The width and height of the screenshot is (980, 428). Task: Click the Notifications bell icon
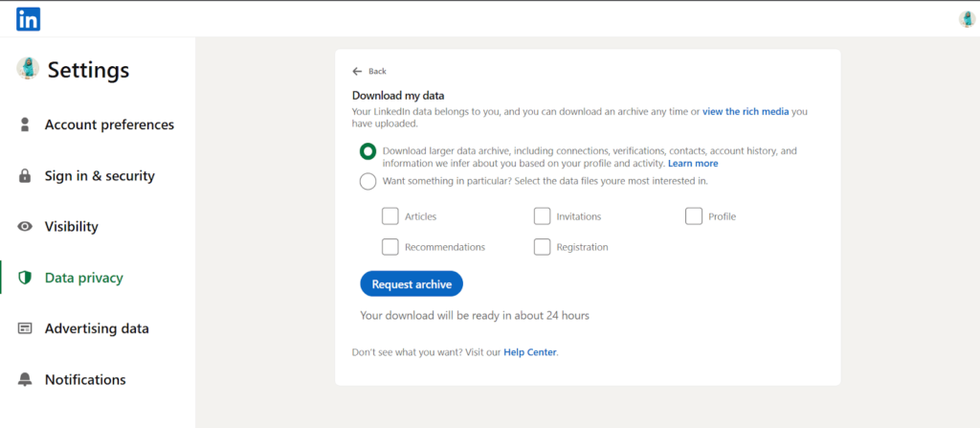(x=25, y=379)
